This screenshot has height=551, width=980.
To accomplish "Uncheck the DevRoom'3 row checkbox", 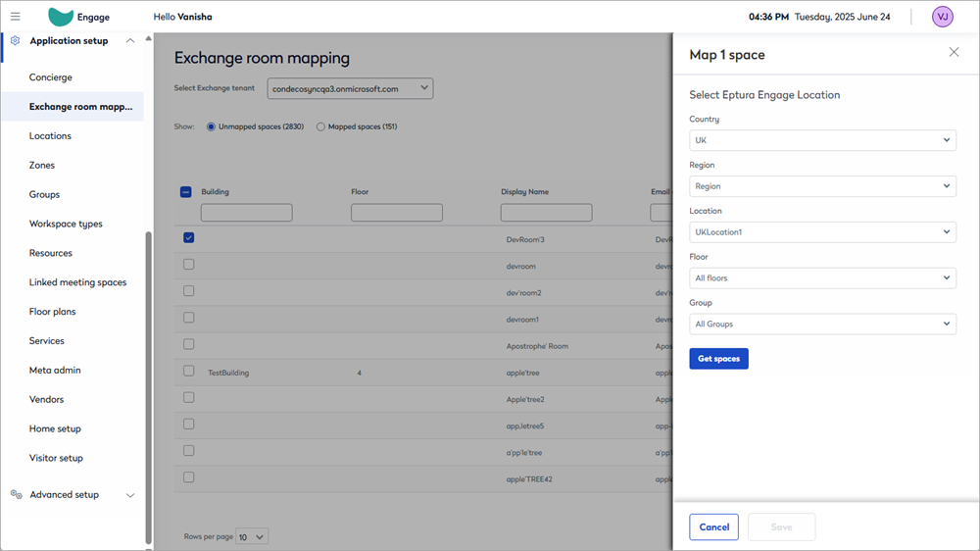I will coord(189,237).
